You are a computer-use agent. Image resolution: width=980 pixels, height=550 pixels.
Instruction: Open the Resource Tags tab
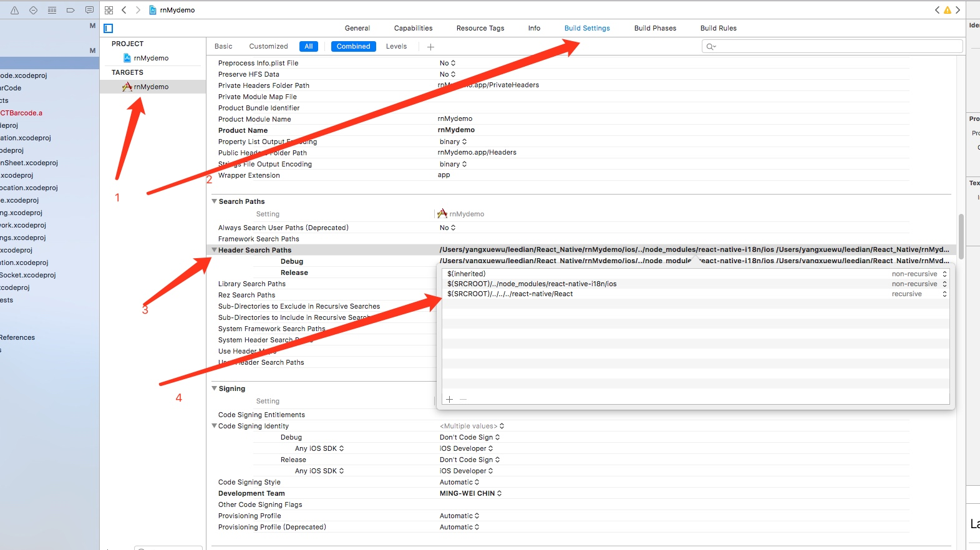(480, 28)
